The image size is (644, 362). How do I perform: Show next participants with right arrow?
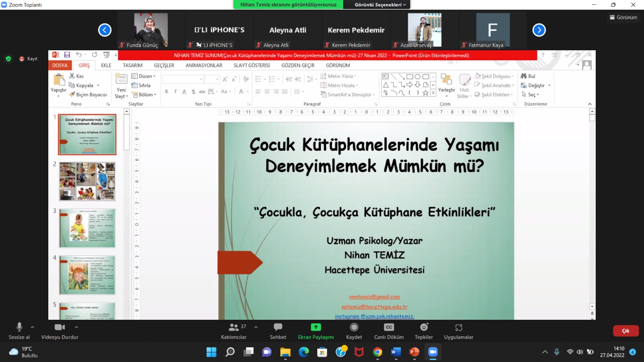click(x=539, y=30)
